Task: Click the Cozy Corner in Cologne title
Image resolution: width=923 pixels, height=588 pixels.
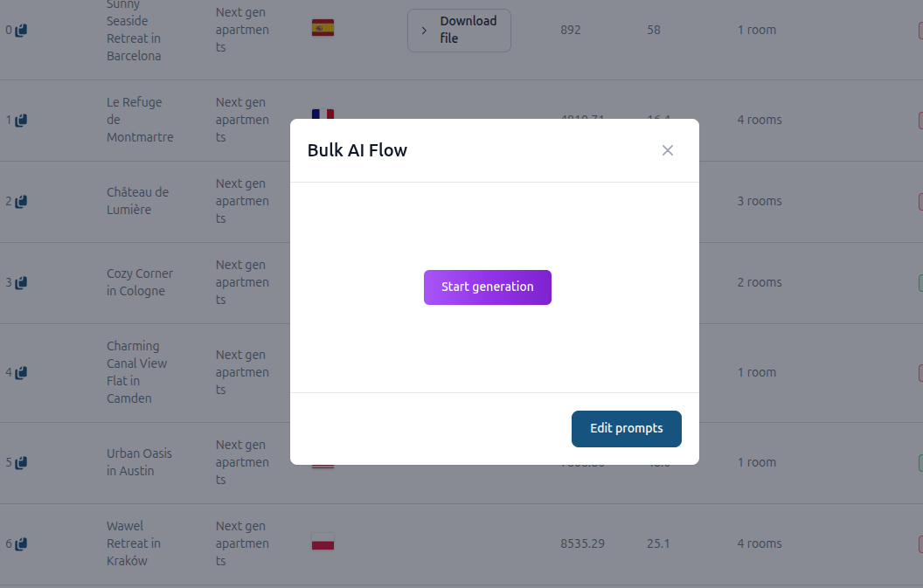Action: pos(140,282)
